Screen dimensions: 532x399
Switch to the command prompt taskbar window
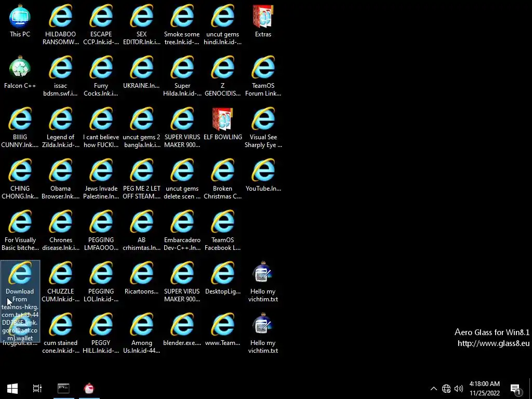63,389
